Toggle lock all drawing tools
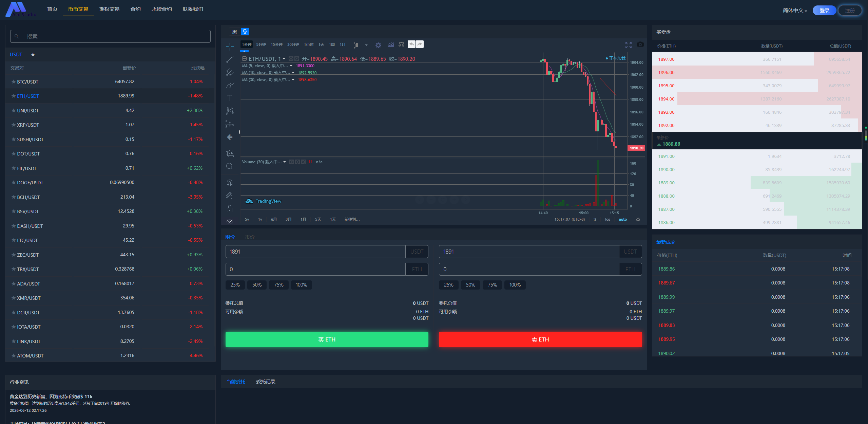The width and height of the screenshot is (868, 424). click(230, 209)
